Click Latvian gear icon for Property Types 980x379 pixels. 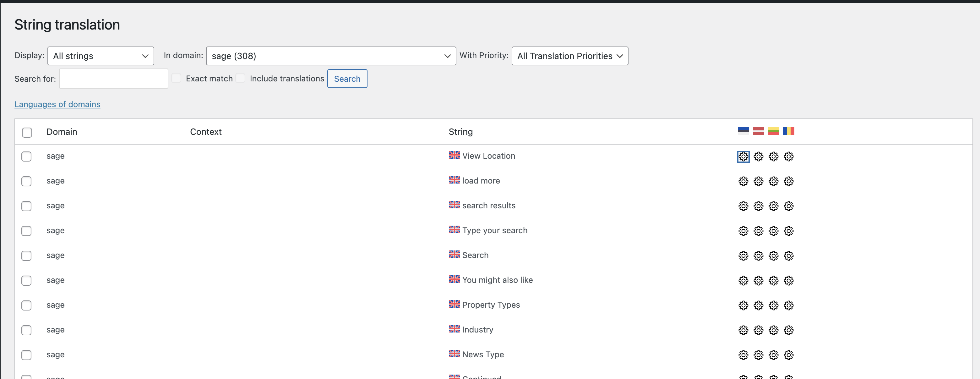pyautogui.click(x=758, y=305)
